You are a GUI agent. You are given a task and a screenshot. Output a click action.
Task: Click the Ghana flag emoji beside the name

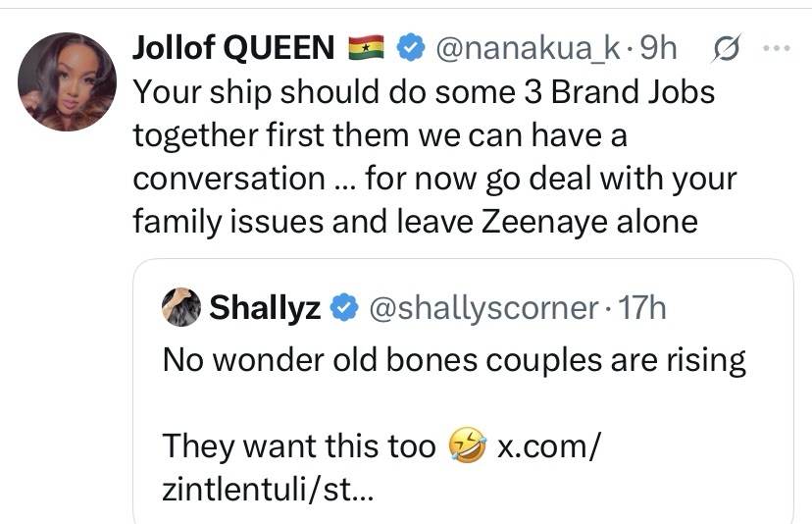pos(366,48)
